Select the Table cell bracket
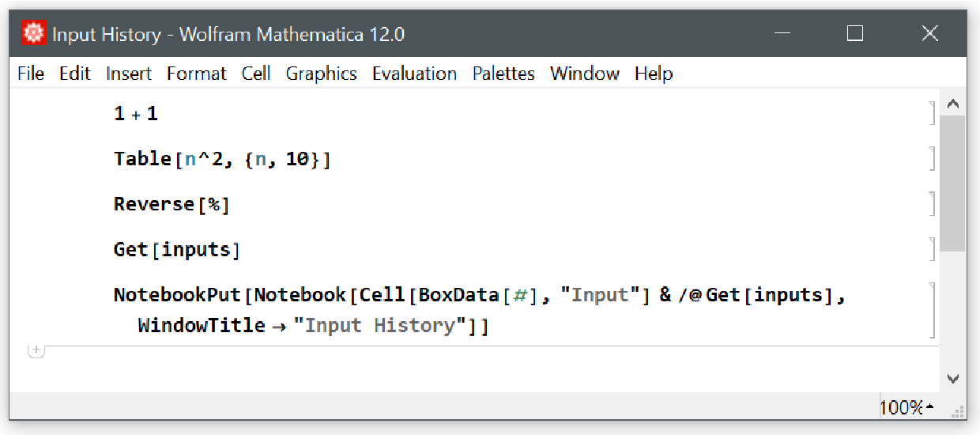 933,159
